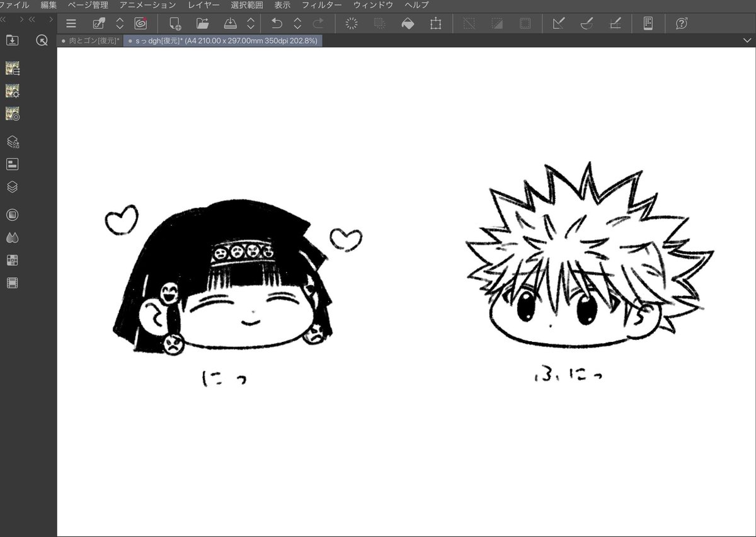Open the ウィンドウ menu
The height and width of the screenshot is (537, 756).
tap(373, 5)
